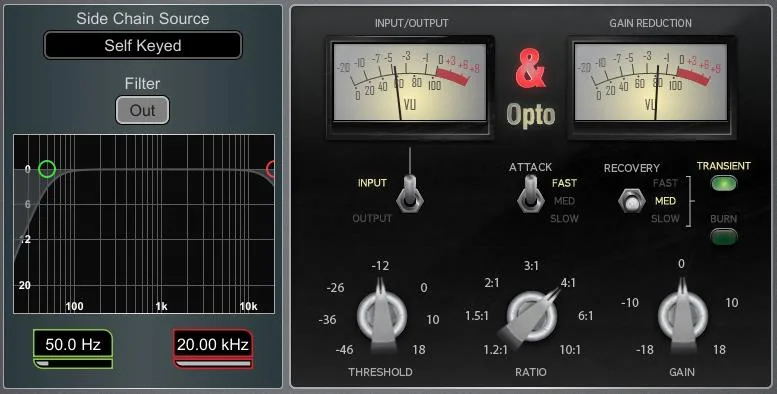Click the -18 gain marking
The image size is (777, 394).
(645, 350)
